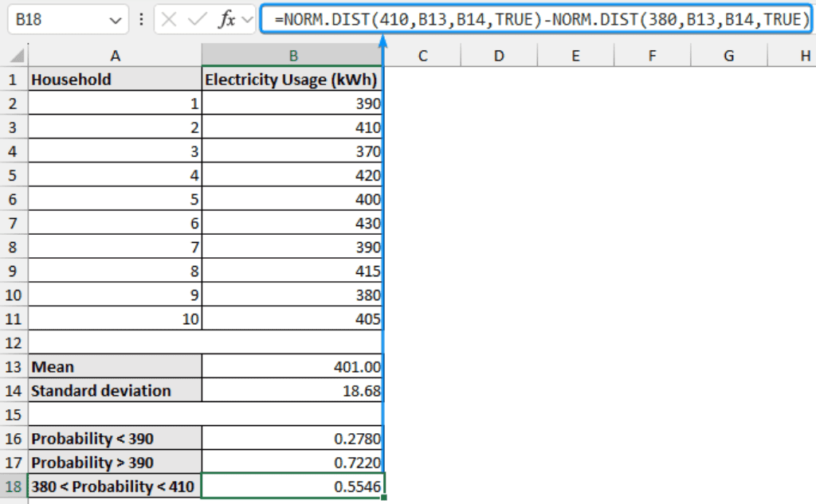Select the cell labeled 380 < Probability < 410
Image resolution: width=816 pixels, height=504 pixels.
[x=116, y=486]
